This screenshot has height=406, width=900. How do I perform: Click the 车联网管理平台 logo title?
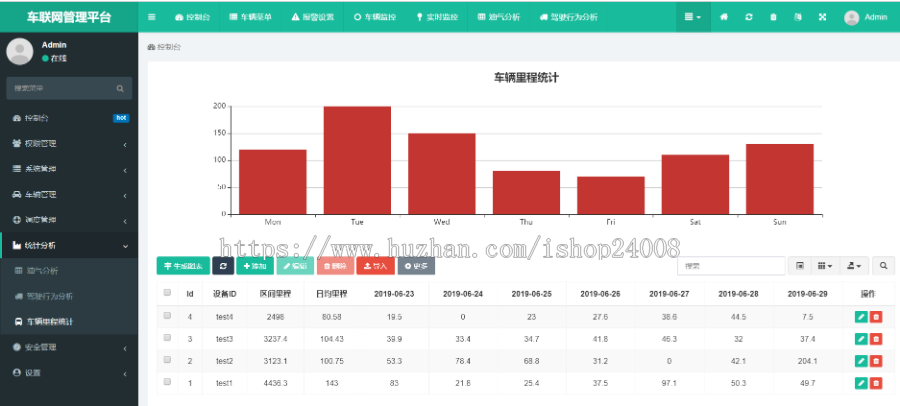[69, 17]
